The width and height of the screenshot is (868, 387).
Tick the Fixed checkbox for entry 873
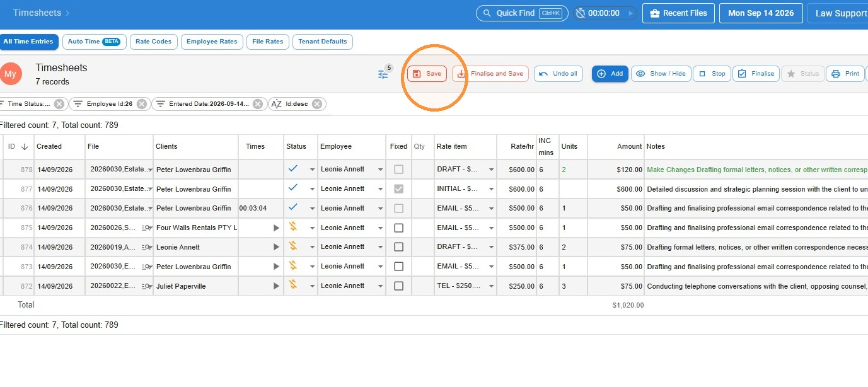coord(398,267)
